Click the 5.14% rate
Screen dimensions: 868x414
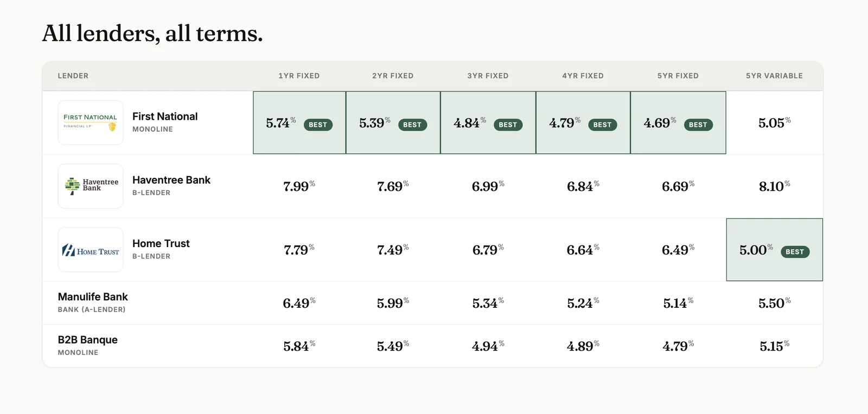coord(678,303)
